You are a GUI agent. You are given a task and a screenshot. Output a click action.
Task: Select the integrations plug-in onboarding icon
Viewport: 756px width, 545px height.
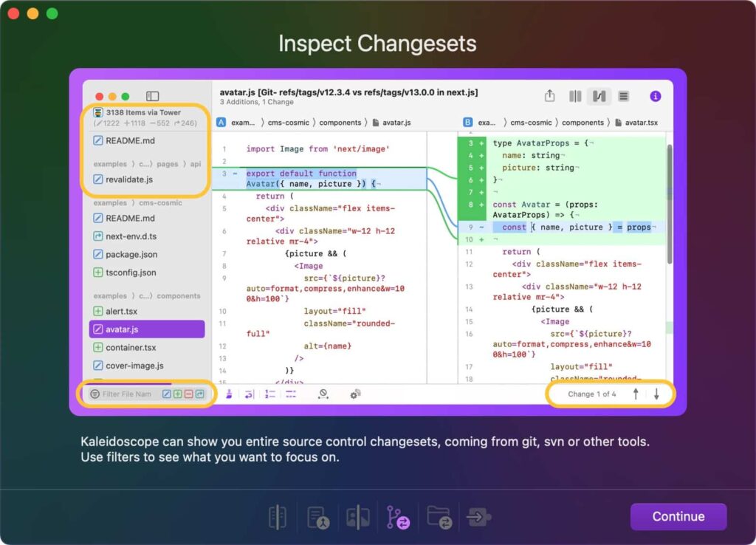pyautogui.click(x=478, y=517)
